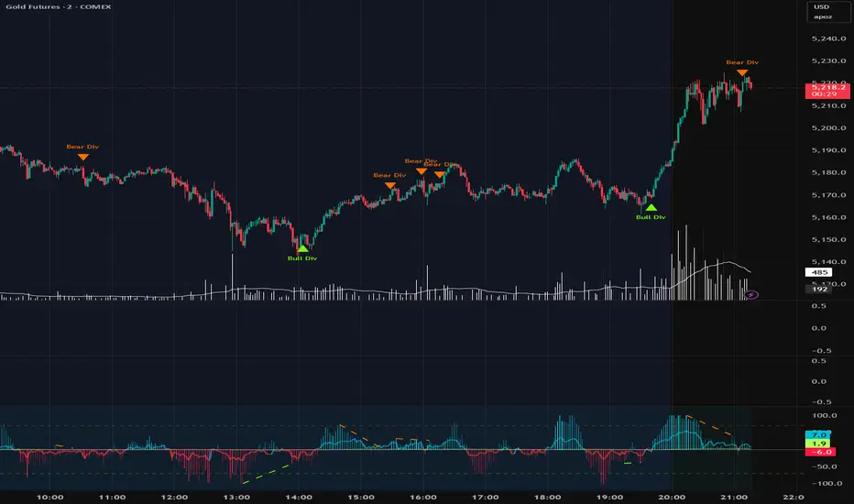854x504 pixels.
Task: Click the 10:00 time axis label
Action: (x=50, y=497)
